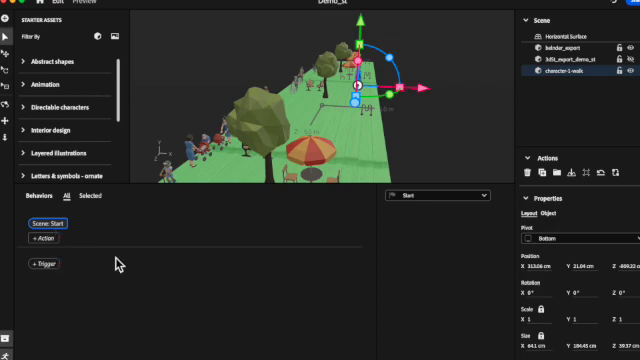Click the add content plus icon top-left

(x=5, y=18)
